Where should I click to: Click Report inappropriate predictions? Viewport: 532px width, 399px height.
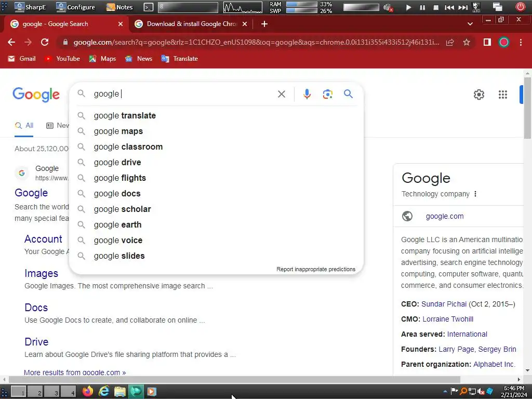click(316, 269)
